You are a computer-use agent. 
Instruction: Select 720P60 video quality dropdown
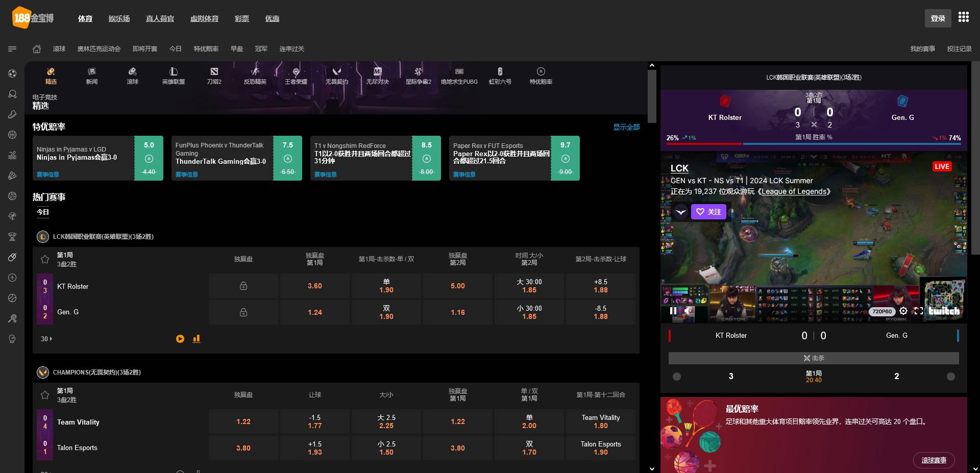point(882,311)
